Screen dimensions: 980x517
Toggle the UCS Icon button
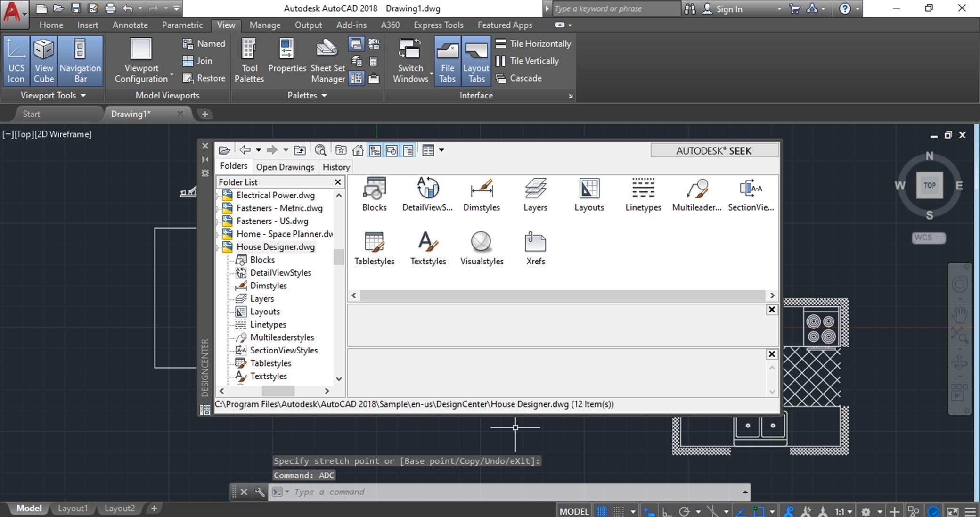pos(16,61)
